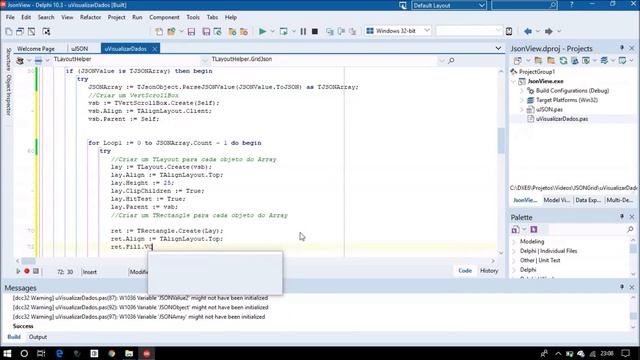Pause the running program

303,31
